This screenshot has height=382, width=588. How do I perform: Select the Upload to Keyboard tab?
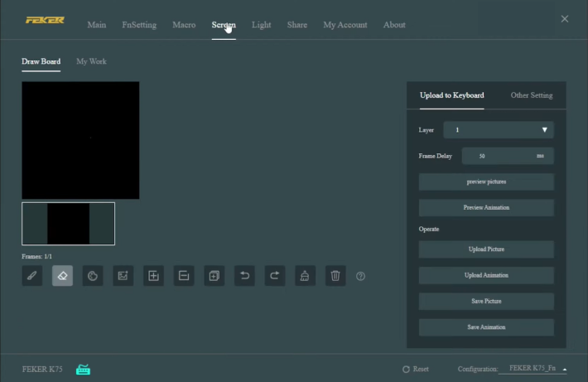coord(452,95)
